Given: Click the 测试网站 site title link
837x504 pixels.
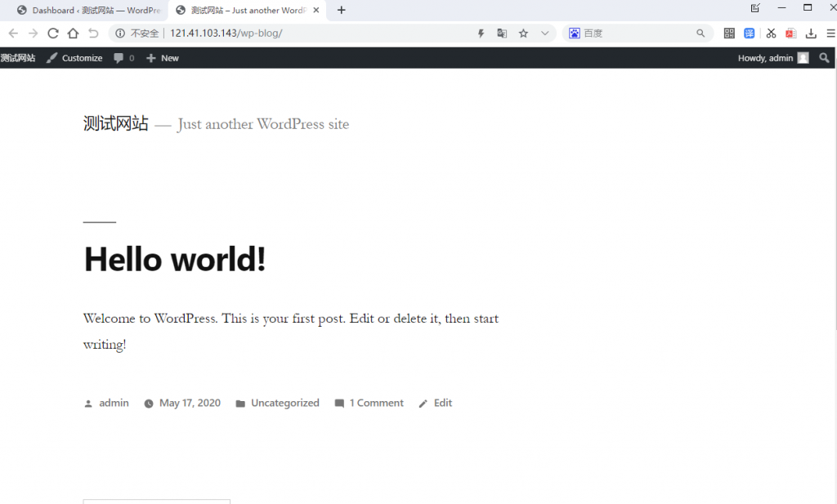Looking at the screenshot, I should click(116, 123).
